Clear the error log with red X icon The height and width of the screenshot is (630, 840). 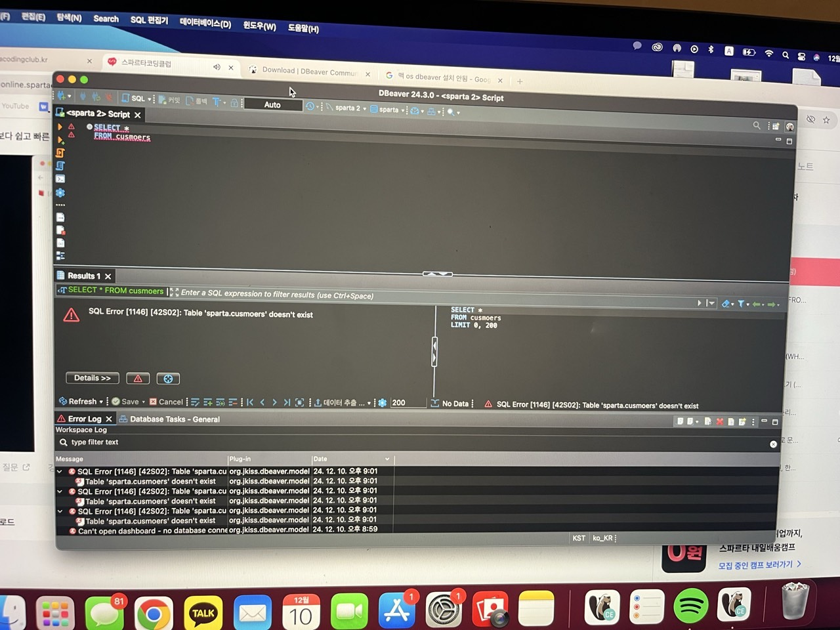tap(719, 422)
